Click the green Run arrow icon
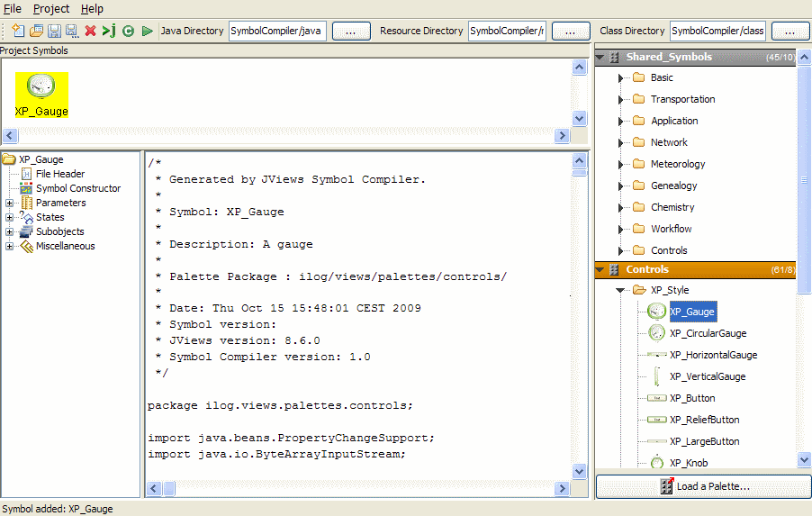 (147, 31)
